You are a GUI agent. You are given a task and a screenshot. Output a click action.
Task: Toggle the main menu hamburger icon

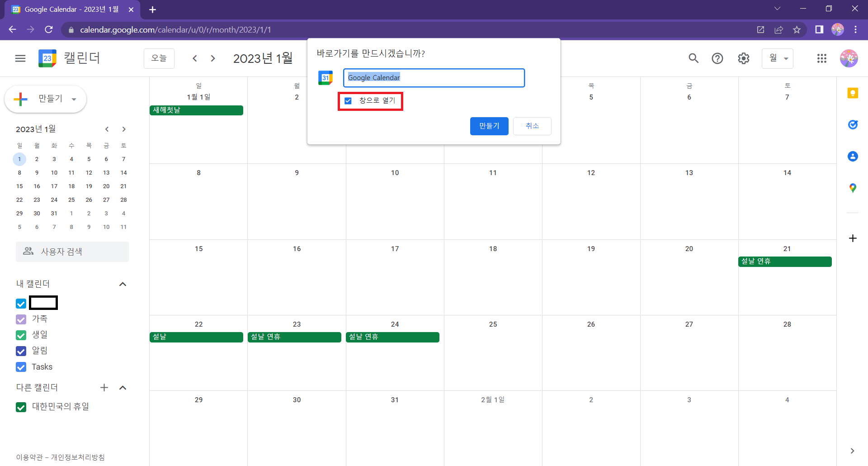[20, 58]
